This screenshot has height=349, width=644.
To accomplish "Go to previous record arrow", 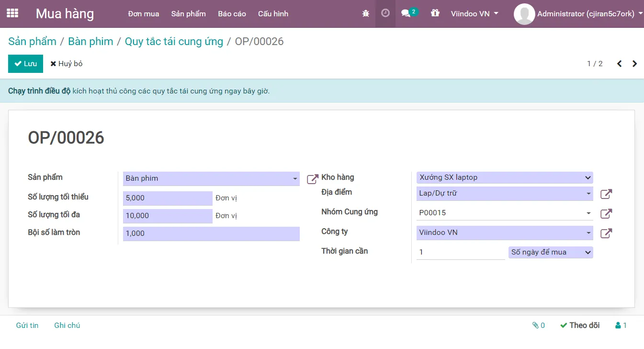I will pyautogui.click(x=619, y=64).
